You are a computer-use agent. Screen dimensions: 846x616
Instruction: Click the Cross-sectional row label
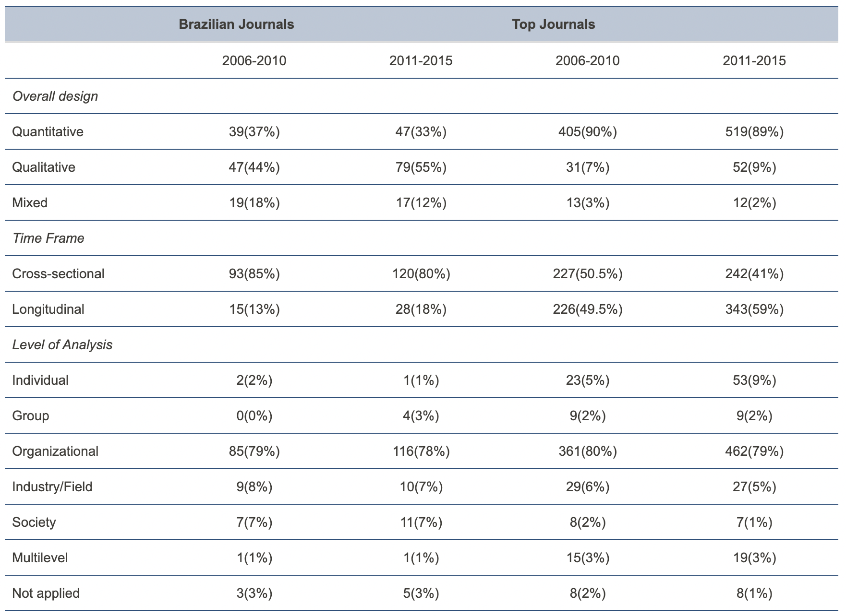(x=58, y=274)
